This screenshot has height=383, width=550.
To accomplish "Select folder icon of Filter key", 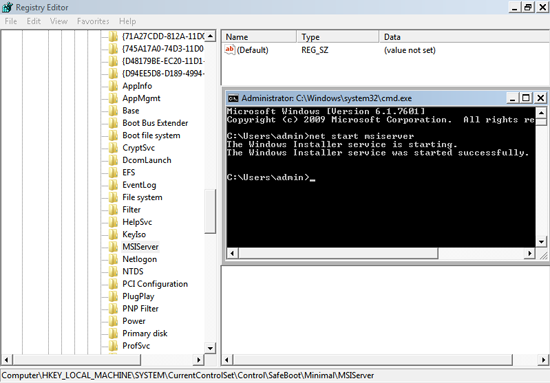I will point(113,210).
